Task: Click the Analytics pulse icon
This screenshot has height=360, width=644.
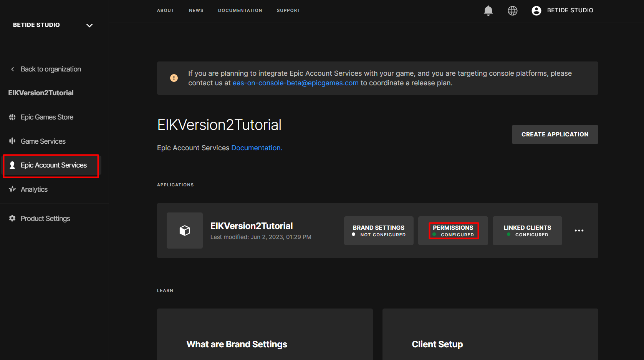Action: click(12, 189)
